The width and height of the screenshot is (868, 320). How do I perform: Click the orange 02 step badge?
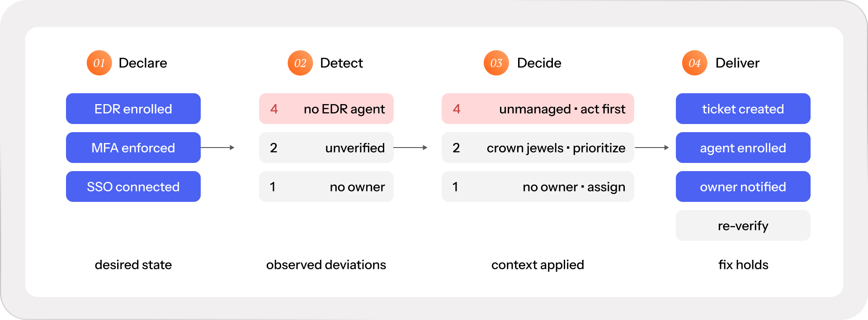[300, 63]
